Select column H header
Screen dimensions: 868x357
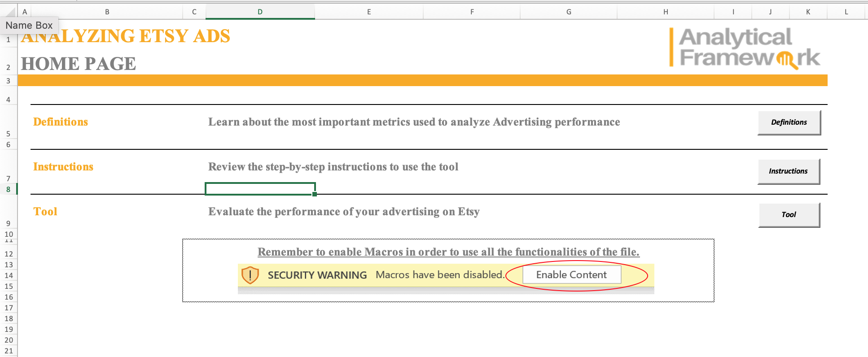point(666,12)
